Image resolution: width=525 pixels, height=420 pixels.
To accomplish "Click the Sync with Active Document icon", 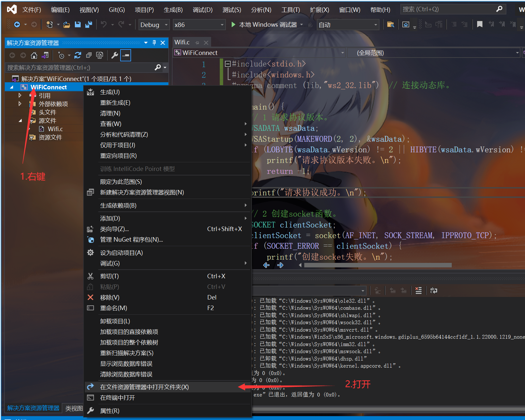I will click(x=78, y=55).
